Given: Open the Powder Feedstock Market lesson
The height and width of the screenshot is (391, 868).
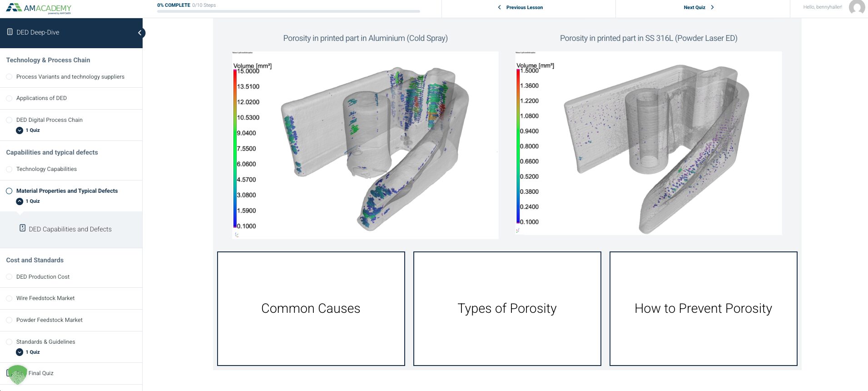Looking at the screenshot, I should click(x=50, y=320).
